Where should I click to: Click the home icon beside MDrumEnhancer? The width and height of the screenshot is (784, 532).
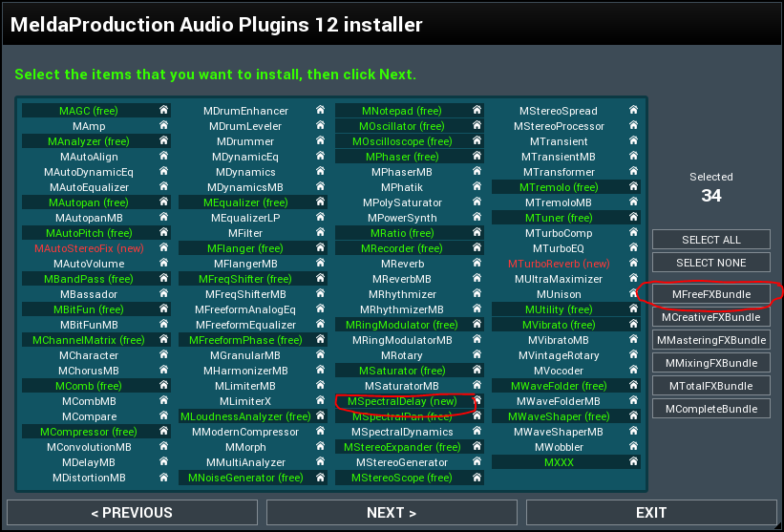click(320, 110)
